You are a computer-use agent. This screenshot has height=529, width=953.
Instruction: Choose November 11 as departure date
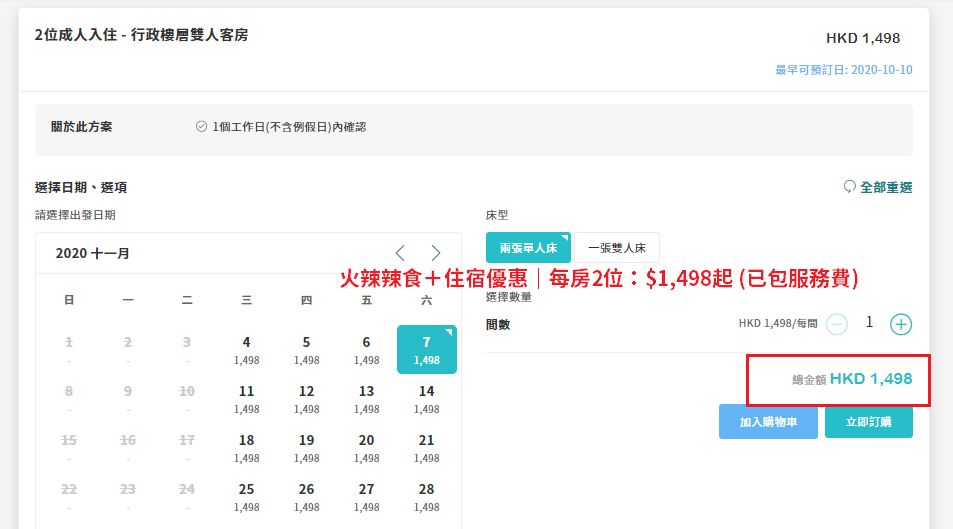click(x=246, y=398)
